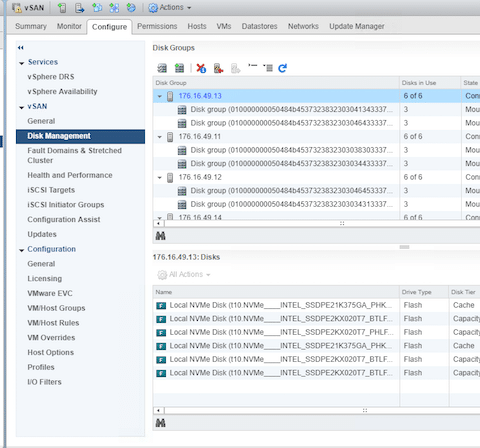Viewport: 480px width, 448px height.
Task: Open the All Actions dropdown for disks
Action: [184, 275]
